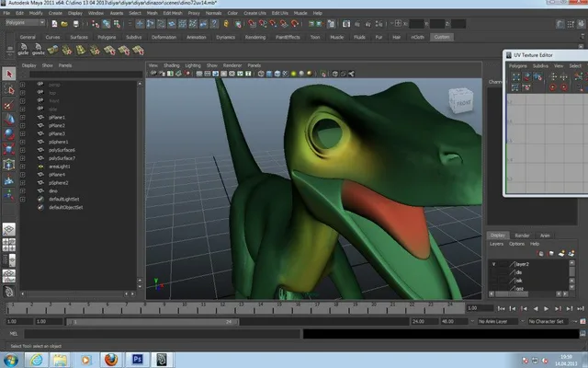Enable smooth shade all in viewport toolbar
588x368 pixels.
click(269, 74)
